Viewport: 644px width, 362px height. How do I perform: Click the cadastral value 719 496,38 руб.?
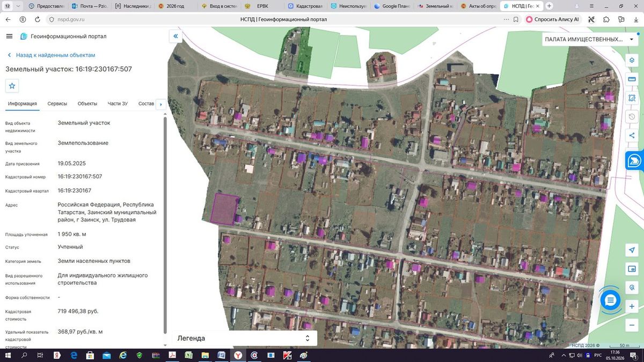coord(78,311)
